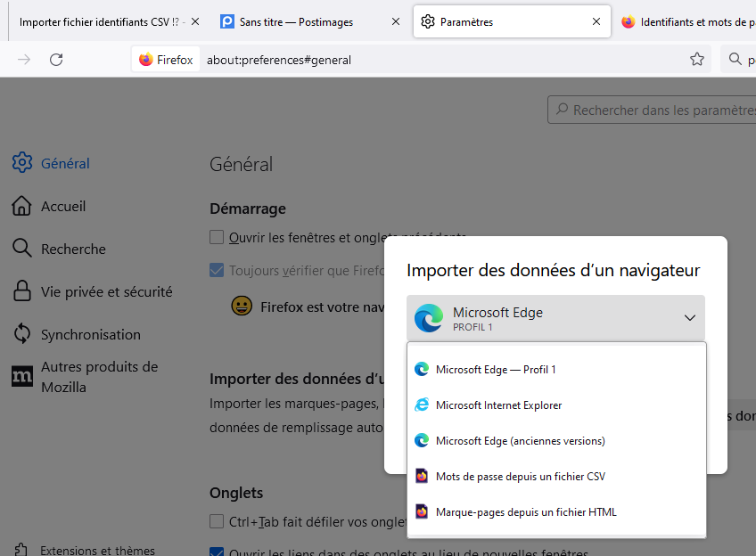Select Microsoft Edge (anciennes versions) option
Viewport: 756px width, 556px height.
click(557, 441)
